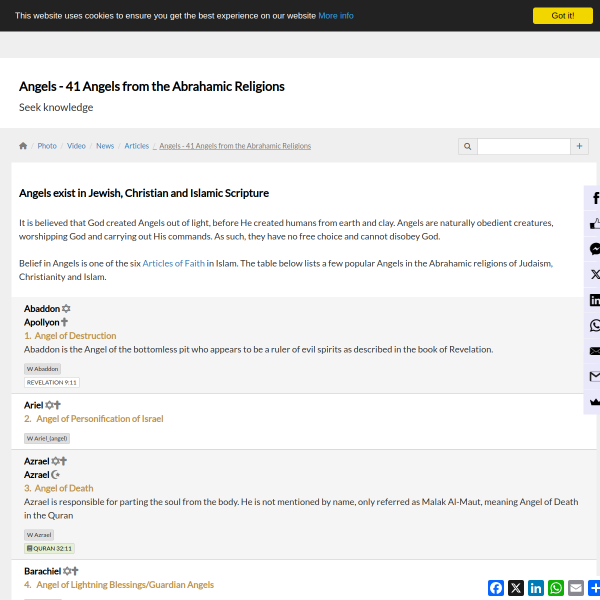
Task: Share on WhatsApp from bottom share bar
Action: [x=556, y=588]
